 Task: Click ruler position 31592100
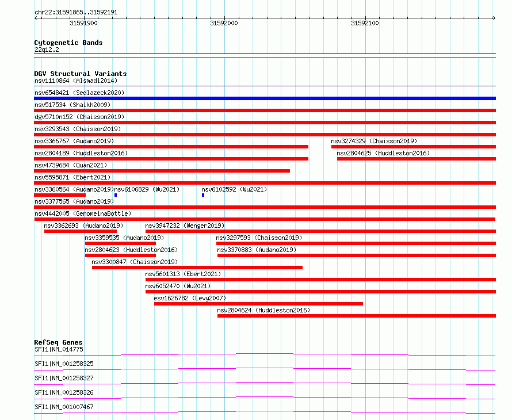[365, 23]
